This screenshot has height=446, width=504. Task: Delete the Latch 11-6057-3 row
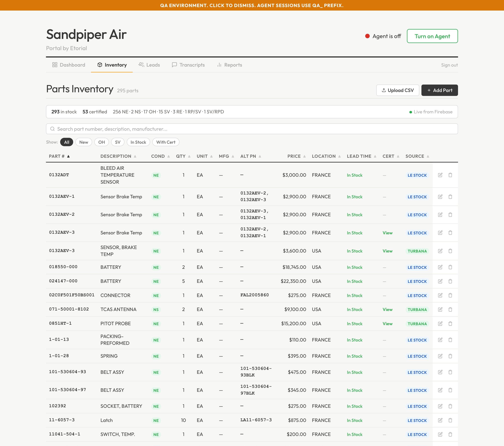[450, 420]
